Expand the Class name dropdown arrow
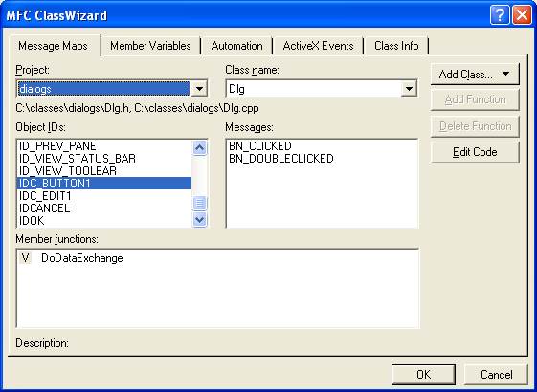The height and width of the screenshot is (392, 537). (x=409, y=89)
